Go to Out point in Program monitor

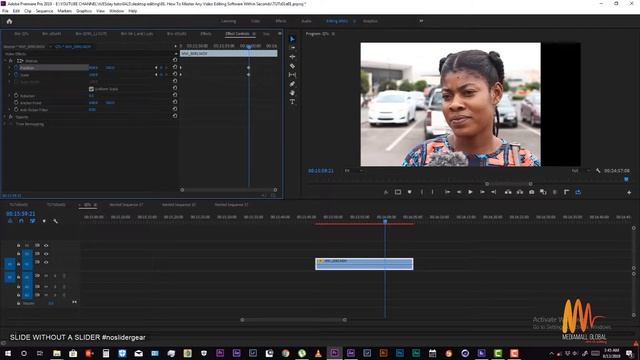(493, 192)
